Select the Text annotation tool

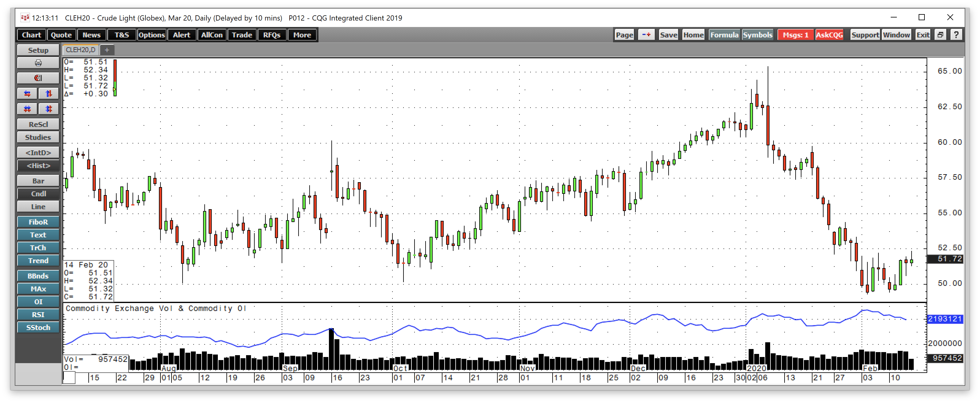(x=38, y=235)
